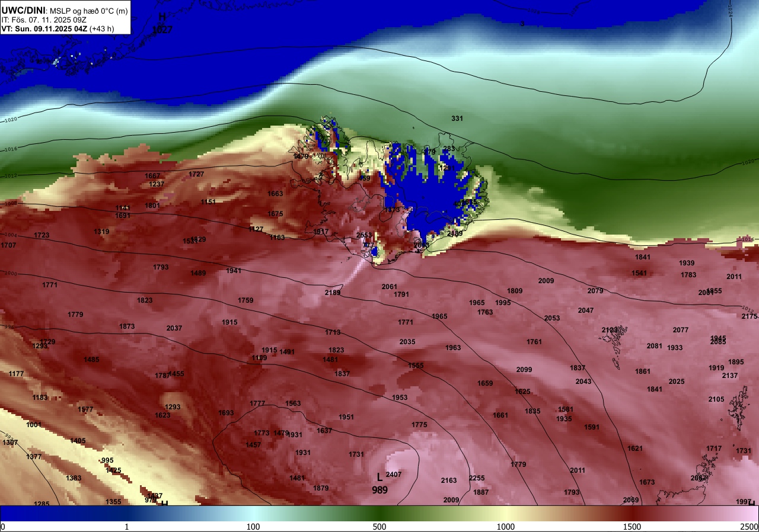Click the value 1895 on the map
Image resolution: width=759 pixels, height=532 pixels.
736,362
